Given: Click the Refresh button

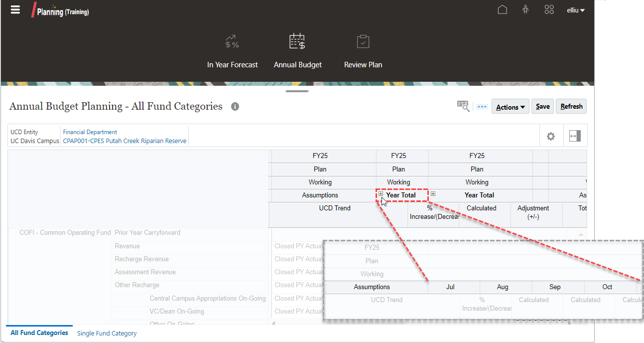Looking at the screenshot, I should [x=571, y=106].
